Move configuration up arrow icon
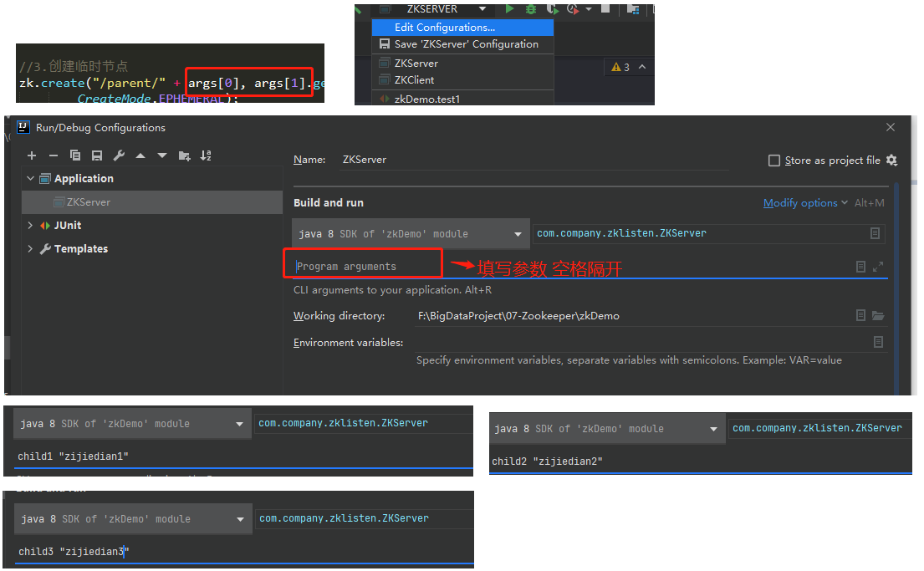924x571 pixels. tap(140, 155)
